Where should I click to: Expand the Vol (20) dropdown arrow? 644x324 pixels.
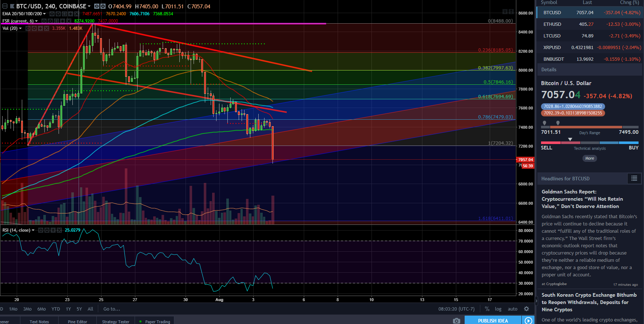20,28
